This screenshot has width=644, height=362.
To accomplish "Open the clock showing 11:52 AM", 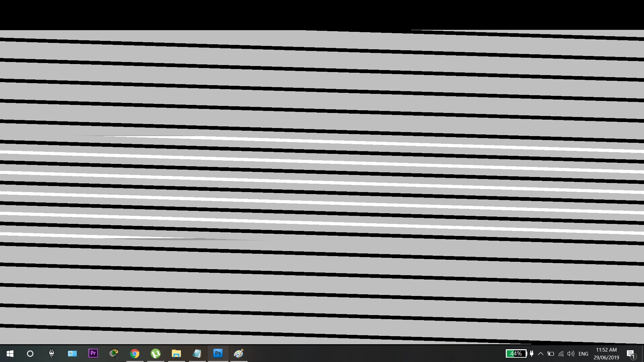I will [606, 354].
